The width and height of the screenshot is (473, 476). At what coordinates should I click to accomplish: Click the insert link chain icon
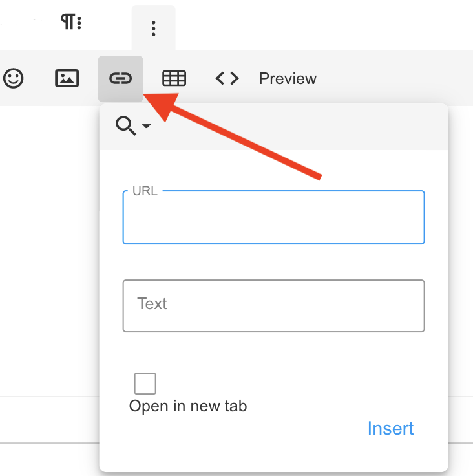[120, 79]
